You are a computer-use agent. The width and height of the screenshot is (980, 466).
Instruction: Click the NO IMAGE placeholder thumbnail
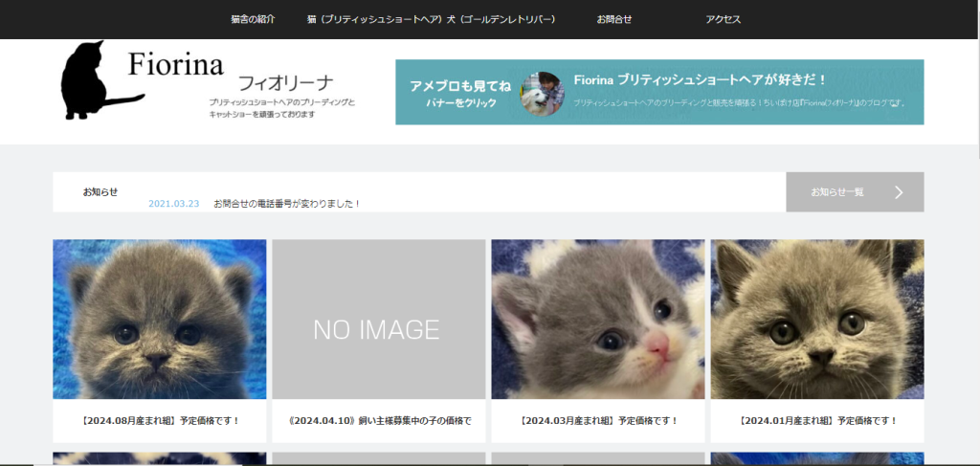click(x=378, y=319)
